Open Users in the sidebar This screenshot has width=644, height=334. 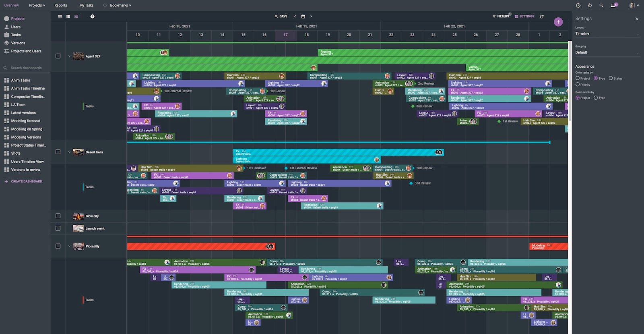coord(16,27)
